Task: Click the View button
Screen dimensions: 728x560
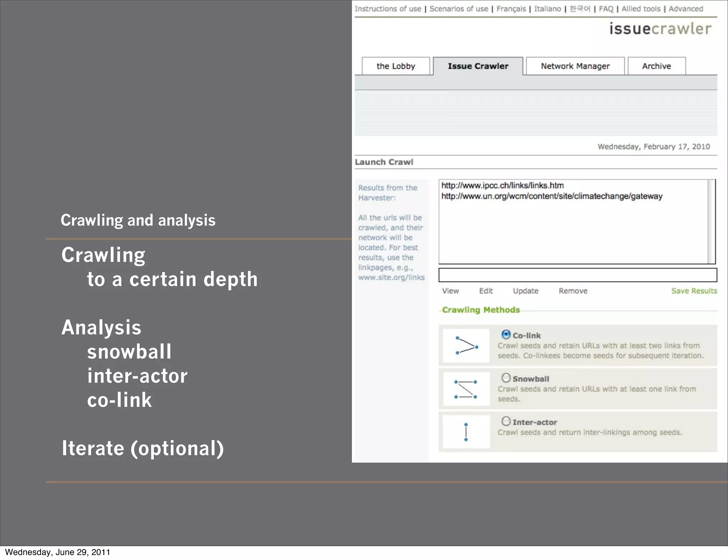Action: tap(450, 291)
